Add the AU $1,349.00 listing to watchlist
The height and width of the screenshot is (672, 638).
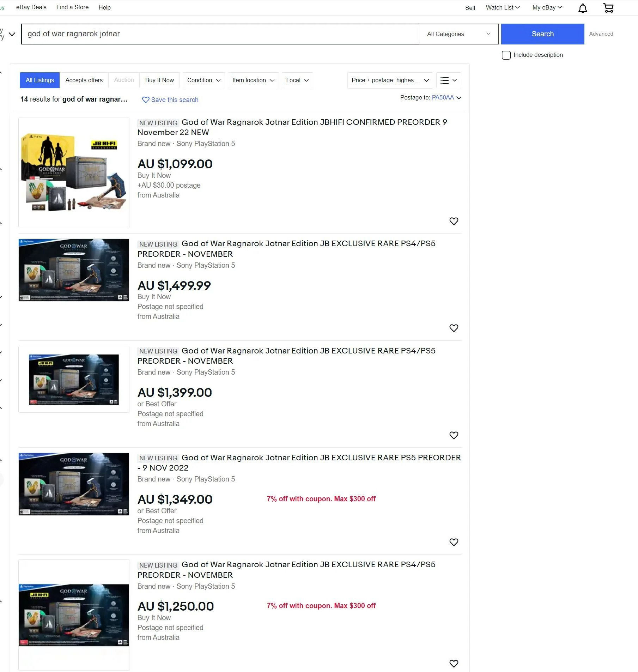(454, 542)
